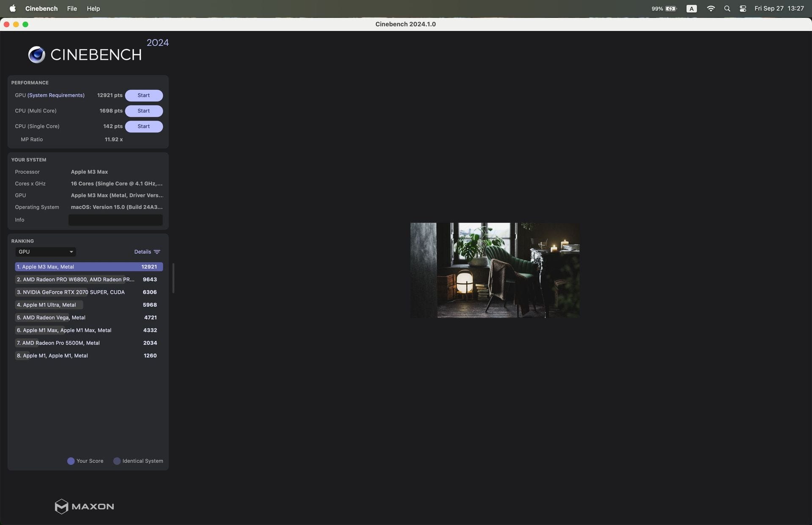Open Wi-Fi status menu

click(x=710, y=8)
